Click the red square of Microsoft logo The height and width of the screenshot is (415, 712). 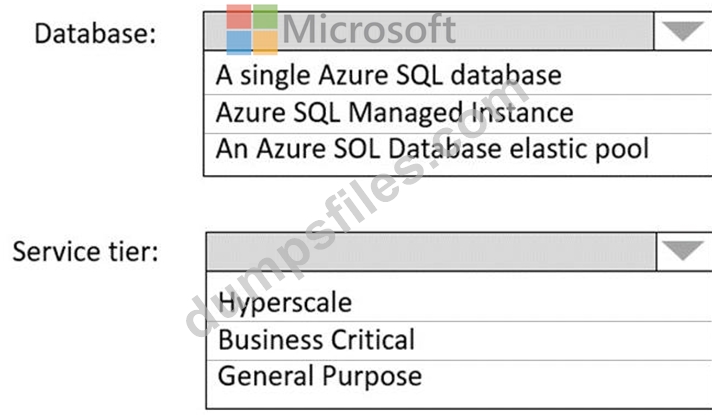pos(239,17)
